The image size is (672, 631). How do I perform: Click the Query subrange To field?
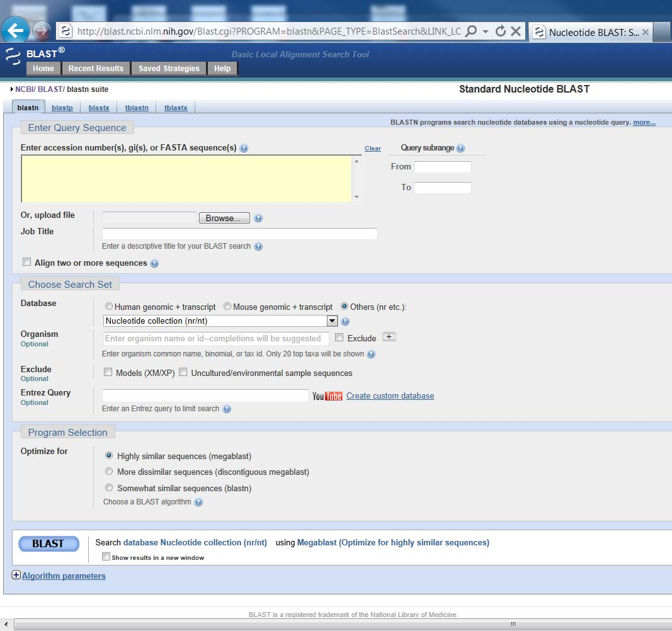coord(443,188)
